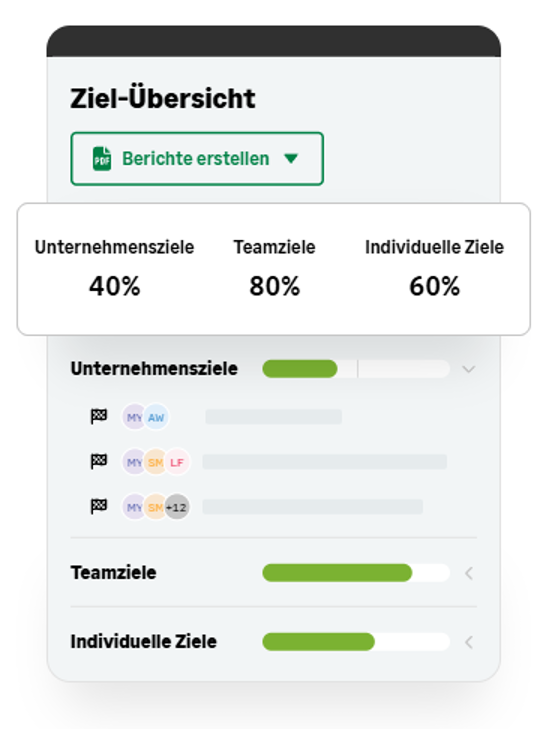
Task: Open the Berichte erstellen dropdown arrow
Action: (291, 159)
